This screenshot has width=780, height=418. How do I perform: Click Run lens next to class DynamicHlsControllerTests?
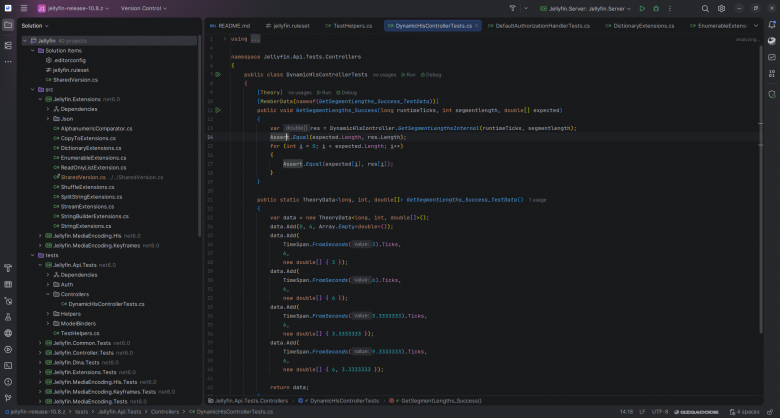[408, 75]
